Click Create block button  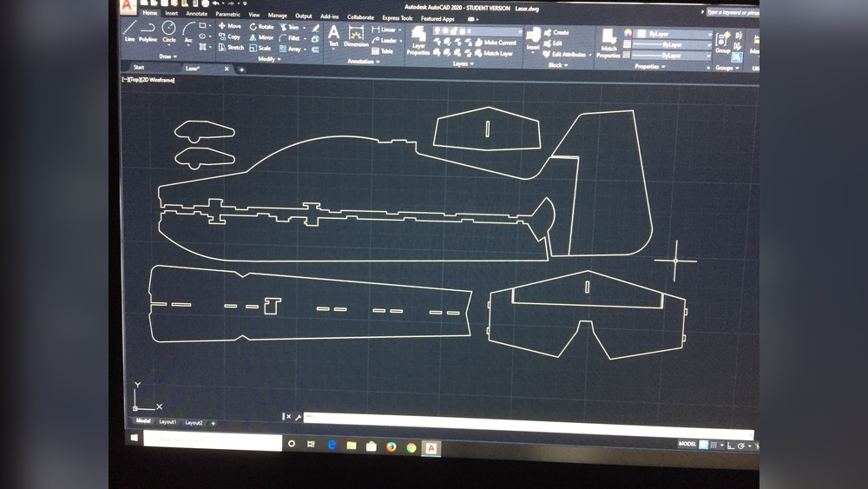click(x=556, y=33)
